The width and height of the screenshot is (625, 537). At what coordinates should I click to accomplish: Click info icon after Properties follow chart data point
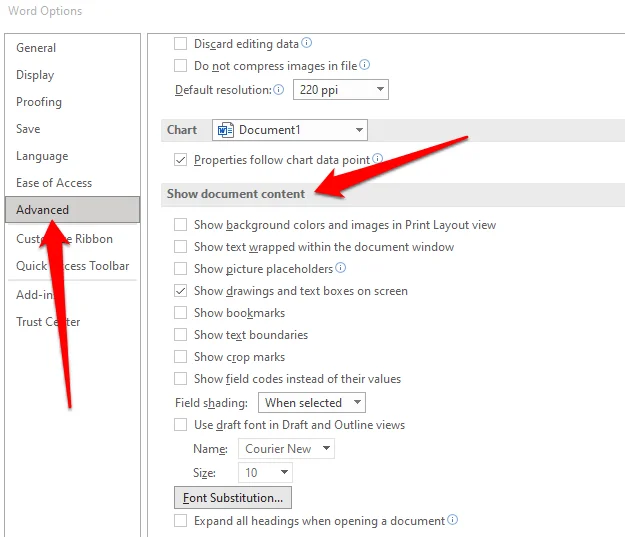pos(377,159)
